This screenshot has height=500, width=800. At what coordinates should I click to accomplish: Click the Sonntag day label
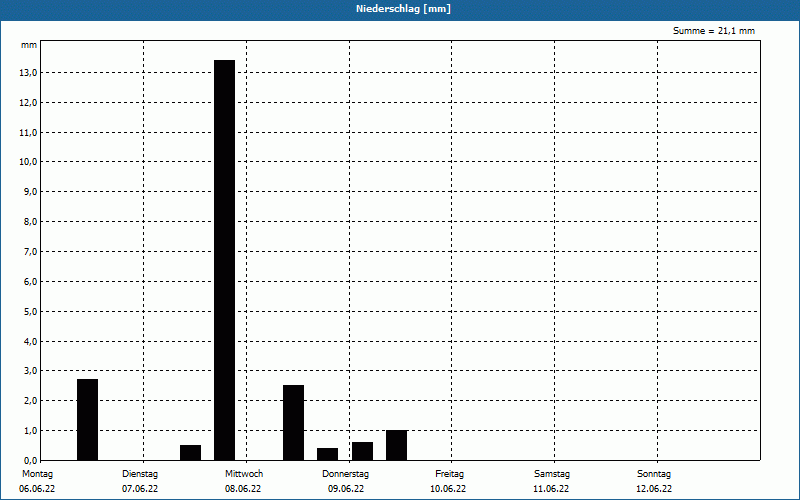[x=654, y=474]
